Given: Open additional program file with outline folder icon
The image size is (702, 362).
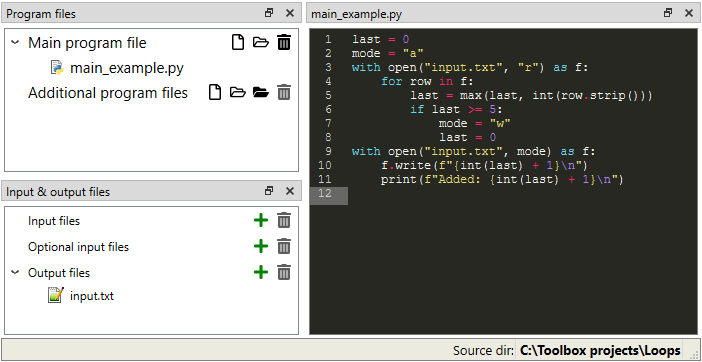Looking at the screenshot, I should click(x=238, y=93).
